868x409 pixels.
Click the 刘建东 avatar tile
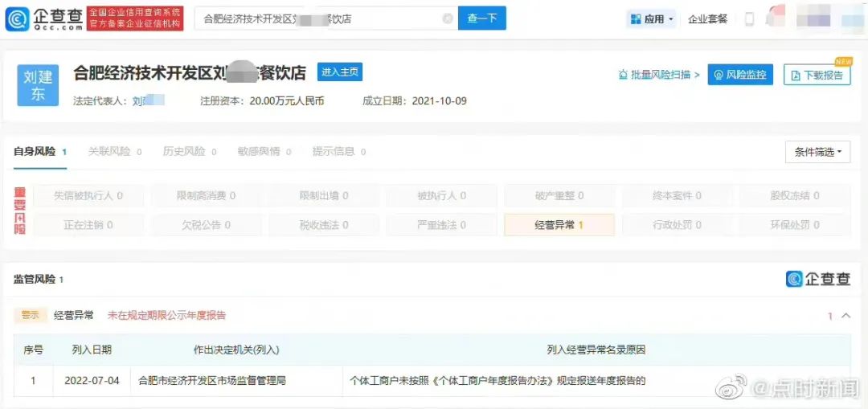coord(38,85)
